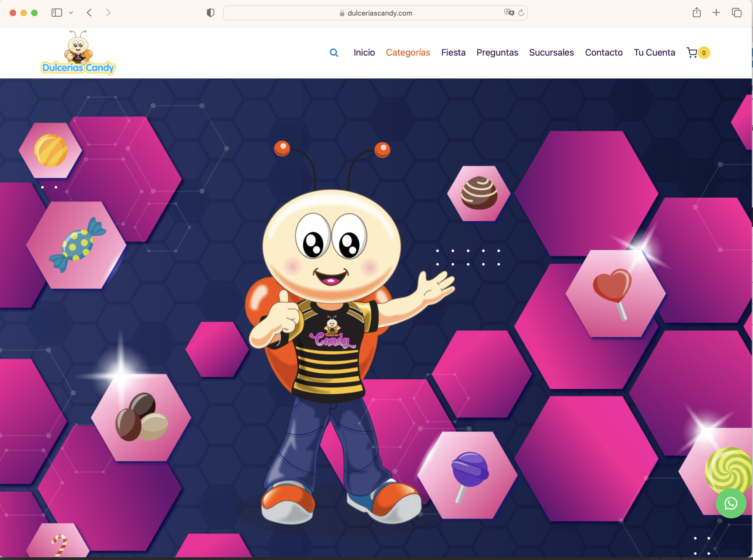Viewport: 753px width, 560px height.
Task: Go back with the back arrow
Action: pyautogui.click(x=89, y=13)
